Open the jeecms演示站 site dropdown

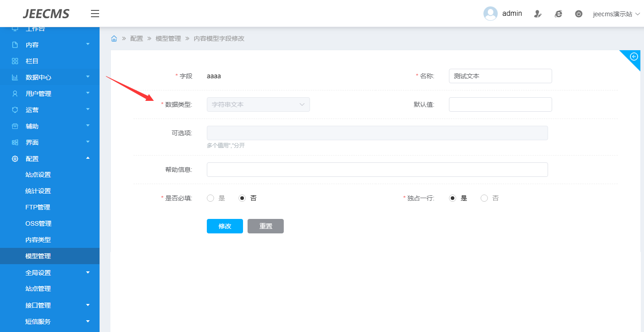point(616,14)
